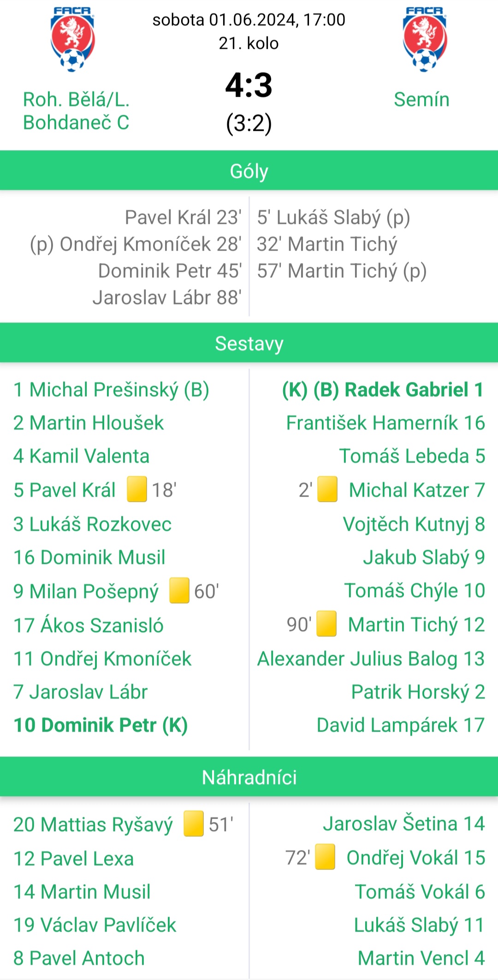Select the Sestavy section header
This screenshot has width=498, height=980.
click(x=249, y=343)
